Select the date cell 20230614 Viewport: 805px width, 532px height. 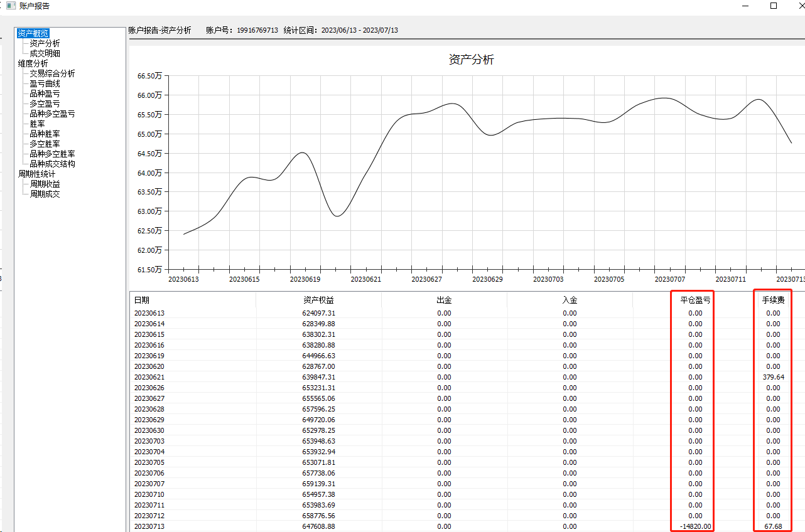pyautogui.click(x=149, y=324)
